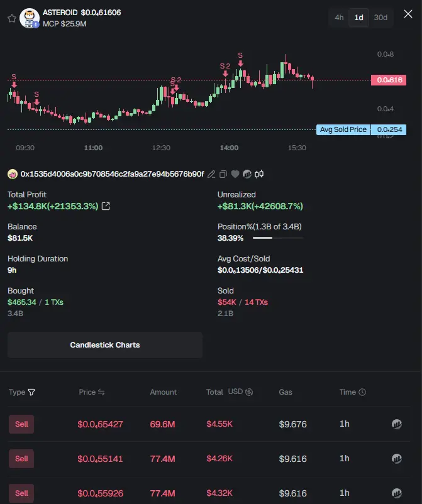Switch chart to 30d timeframe

[x=380, y=18]
